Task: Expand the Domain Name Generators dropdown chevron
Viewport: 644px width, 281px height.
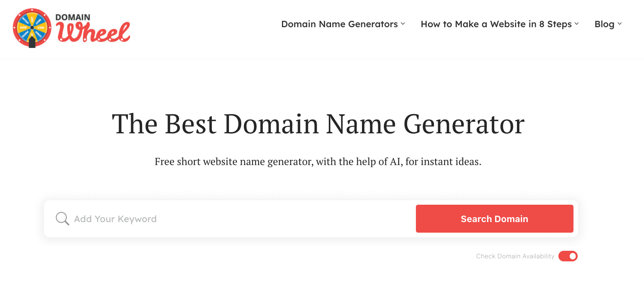Action: click(403, 24)
